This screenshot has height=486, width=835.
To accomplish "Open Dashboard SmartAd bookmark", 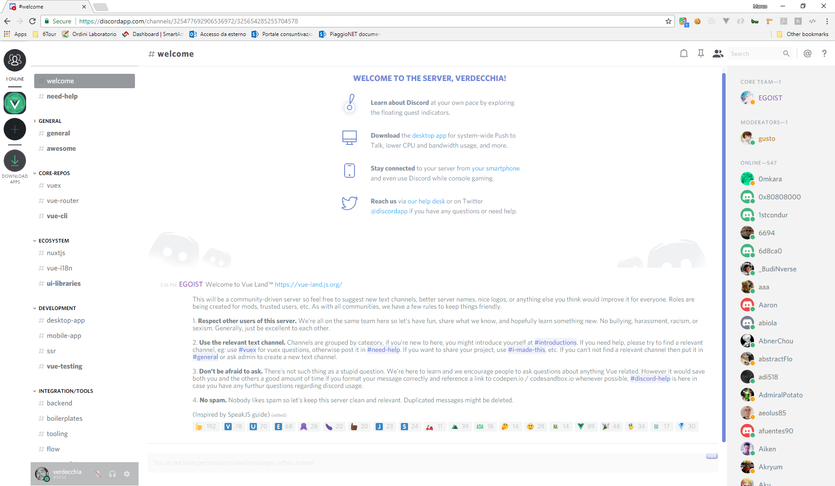I will [x=153, y=34].
